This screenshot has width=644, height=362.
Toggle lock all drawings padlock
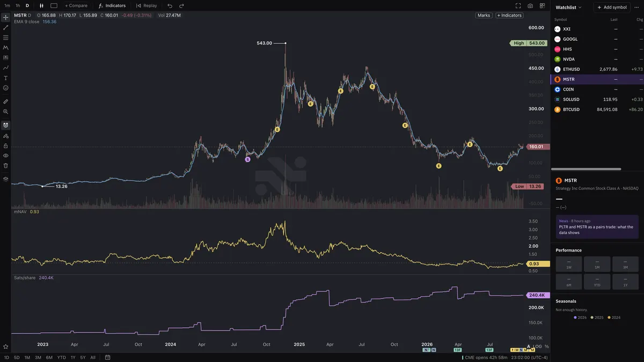point(5,146)
